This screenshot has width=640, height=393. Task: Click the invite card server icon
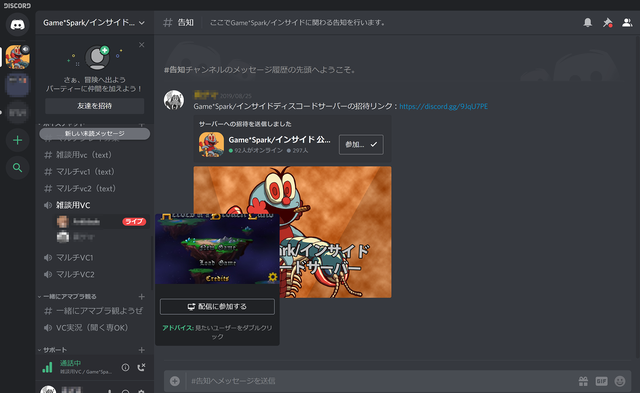coord(211,144)
